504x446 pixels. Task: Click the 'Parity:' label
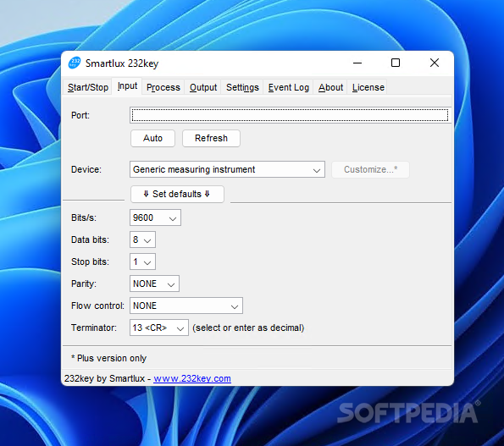(x=84, y=284)
